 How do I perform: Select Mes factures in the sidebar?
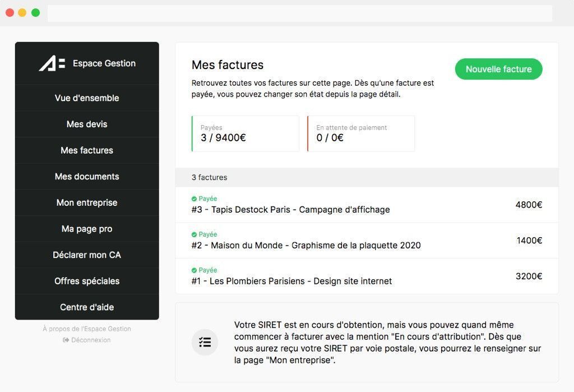tap(87, 150)
